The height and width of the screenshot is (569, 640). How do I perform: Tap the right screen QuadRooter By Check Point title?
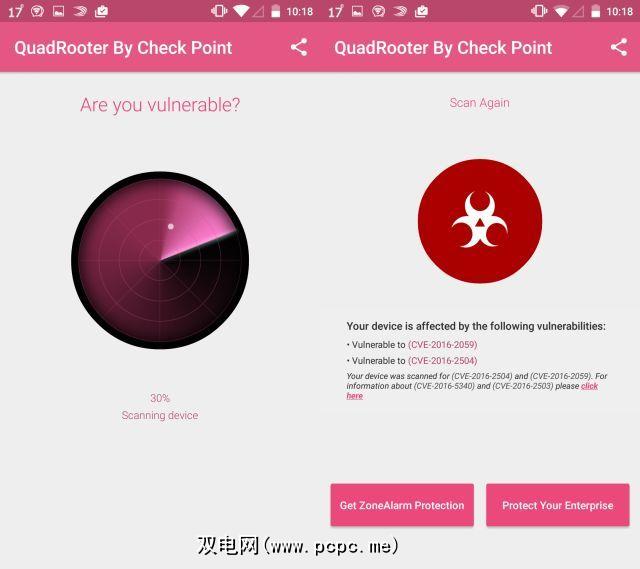point(443,48)
